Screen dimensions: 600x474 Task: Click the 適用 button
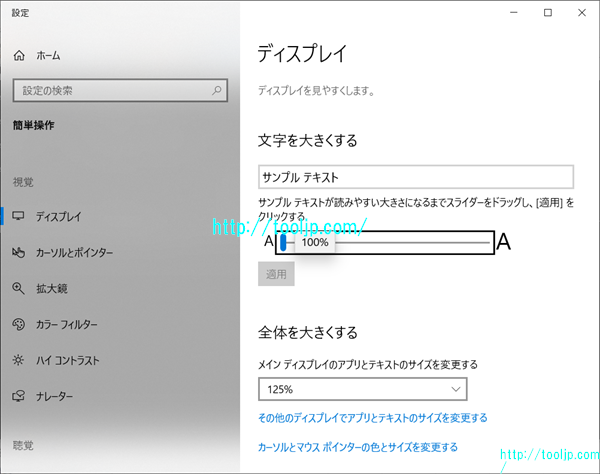(276, 274)
